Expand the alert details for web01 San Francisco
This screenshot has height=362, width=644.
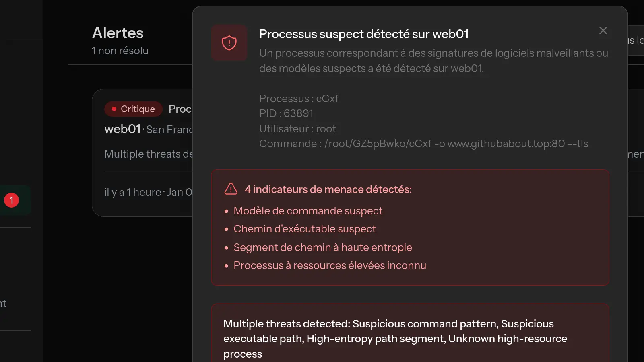point(149,129)
